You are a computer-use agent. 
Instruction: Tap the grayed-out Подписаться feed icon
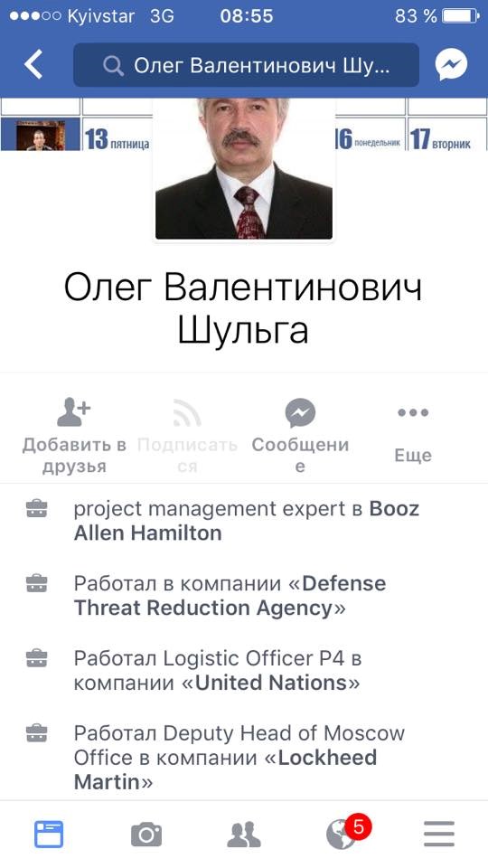point(187,437)
